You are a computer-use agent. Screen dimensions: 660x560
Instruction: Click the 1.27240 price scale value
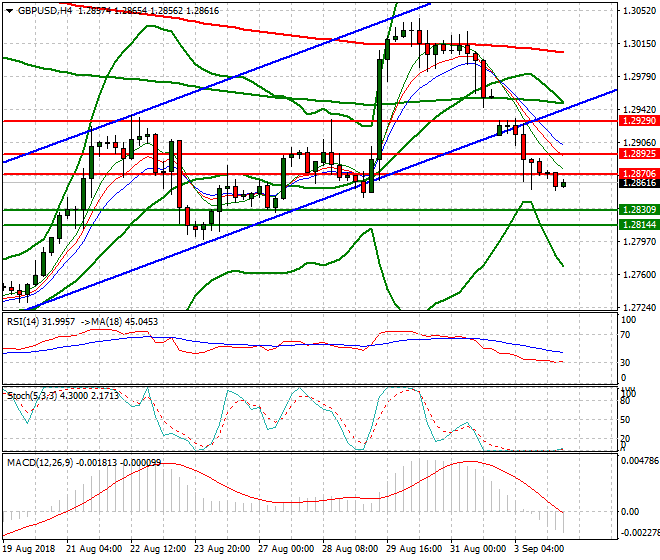(639, 308)
